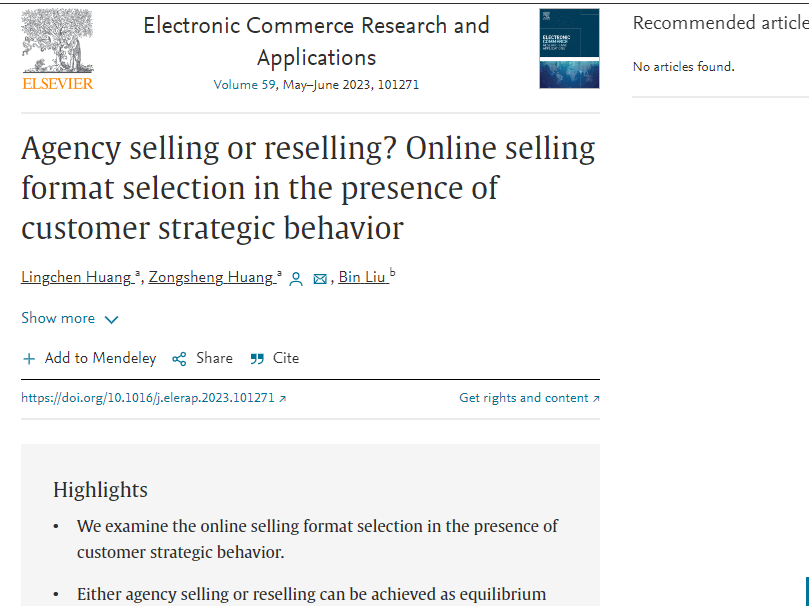
Task: Open author Lingchen Huang's details
Action: pyautogui.click(x=76, y=277)
